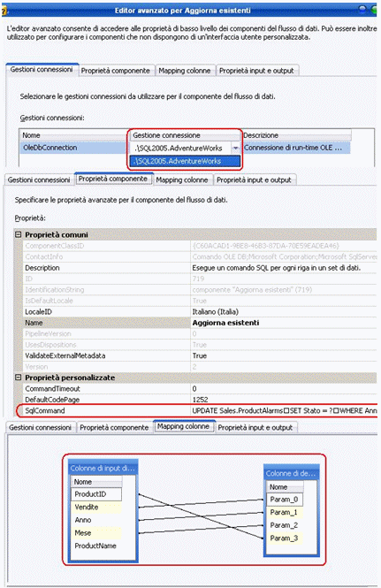This screenshot has height=588, width=381.
Task: Select Param_3 destination column
Action: point(286,538)
